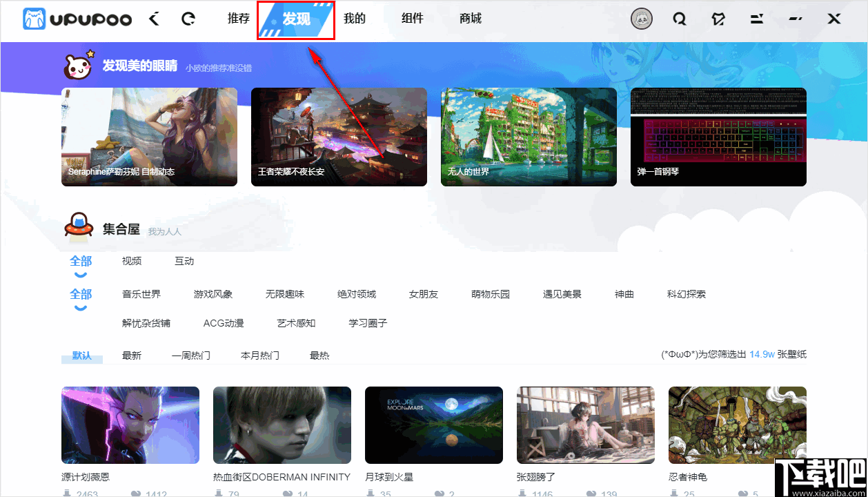
Task: Click likes heart icon under 源计划薇恩
Action: coord(135,494)
